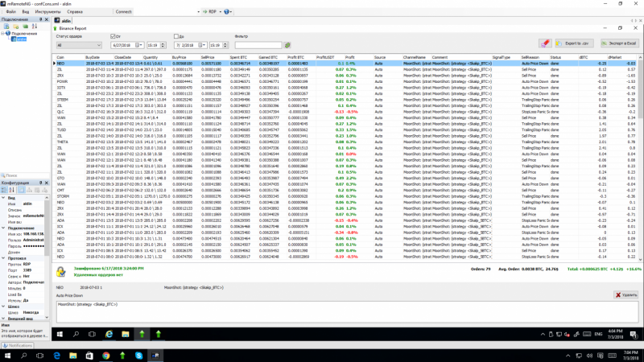Toggle the 'От' from-date checkbox
Viewport: 644px width, 362px height.
point(113,36)
